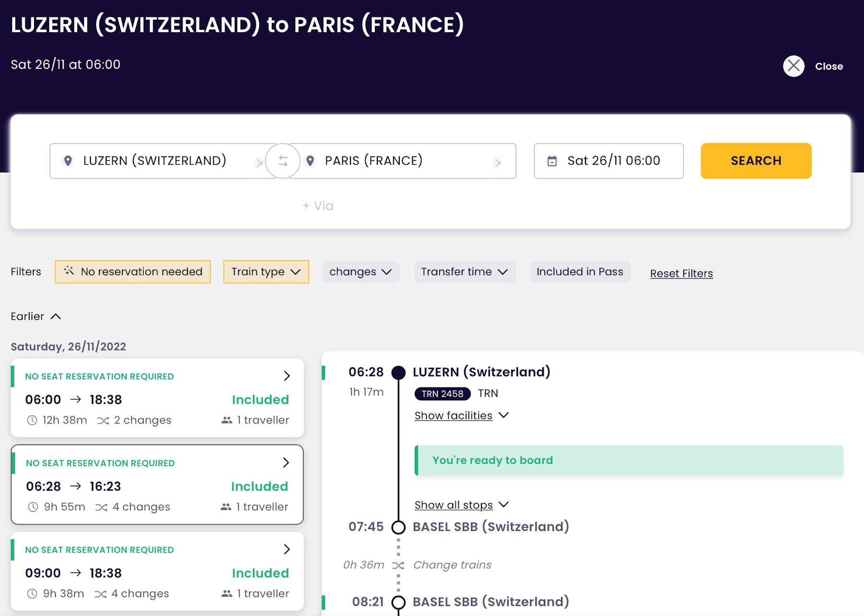Click the Reset Filters link

coord(681,274)
